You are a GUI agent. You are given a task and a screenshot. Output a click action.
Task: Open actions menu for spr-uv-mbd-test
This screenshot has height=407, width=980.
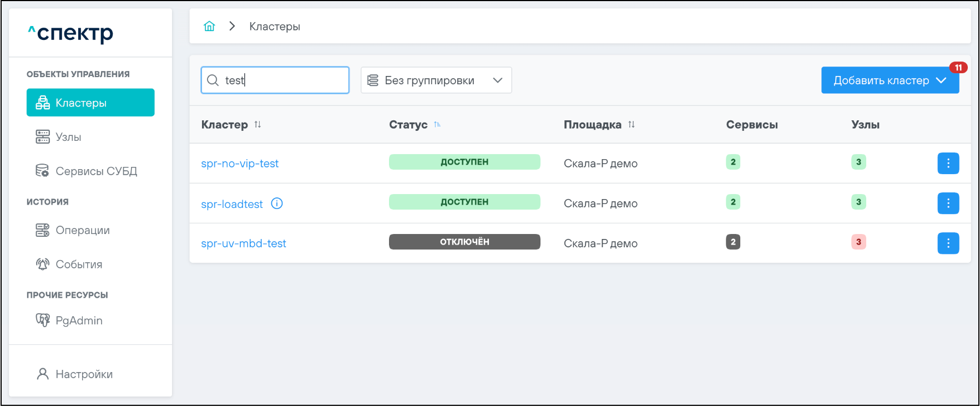click(948, 243)
